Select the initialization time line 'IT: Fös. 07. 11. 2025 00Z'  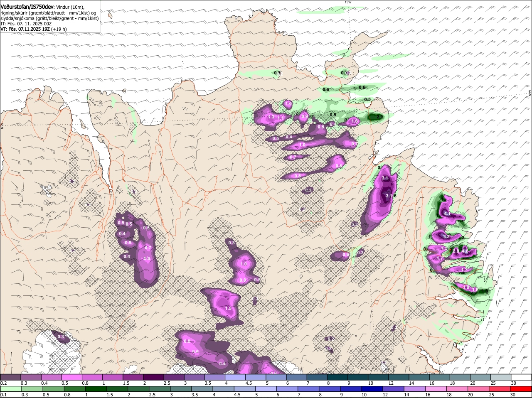26,24
